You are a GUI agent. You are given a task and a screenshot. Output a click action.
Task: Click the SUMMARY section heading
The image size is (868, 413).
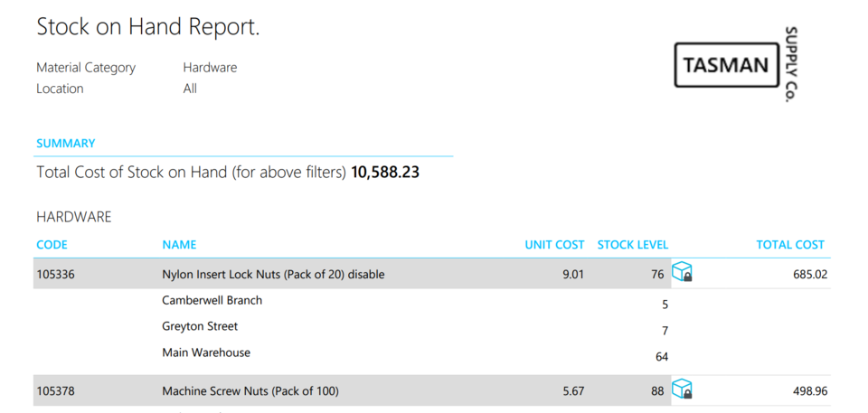65,144
